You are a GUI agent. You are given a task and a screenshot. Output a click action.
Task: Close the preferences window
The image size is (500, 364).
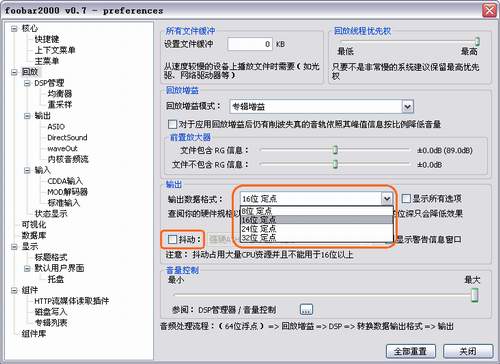coord(489,10)
